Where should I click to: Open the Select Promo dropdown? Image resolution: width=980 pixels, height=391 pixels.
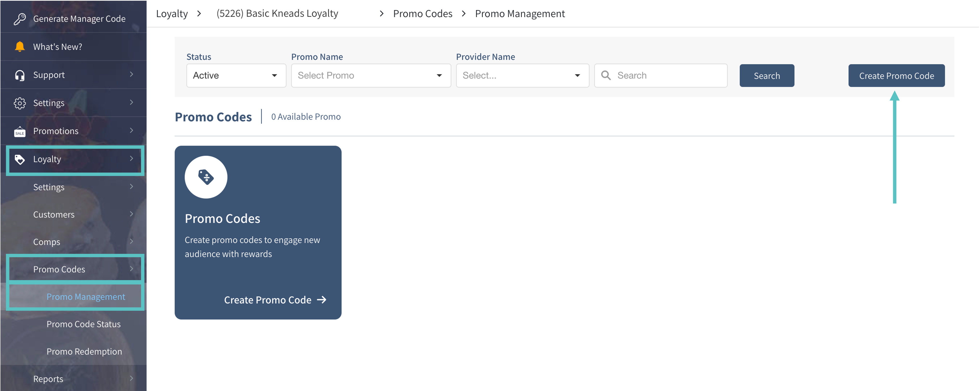click(371, 75)
